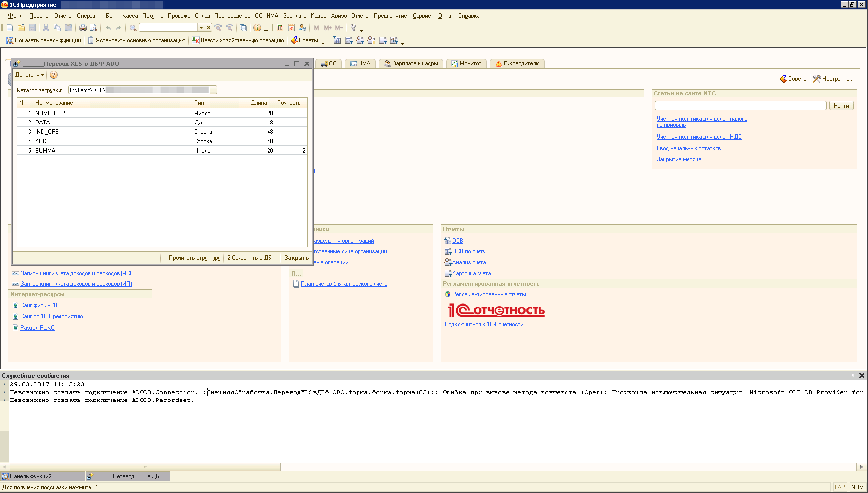This screenshot has width=868, height=493.
Task: Open the Сервис menu
Action: point(421,16)
